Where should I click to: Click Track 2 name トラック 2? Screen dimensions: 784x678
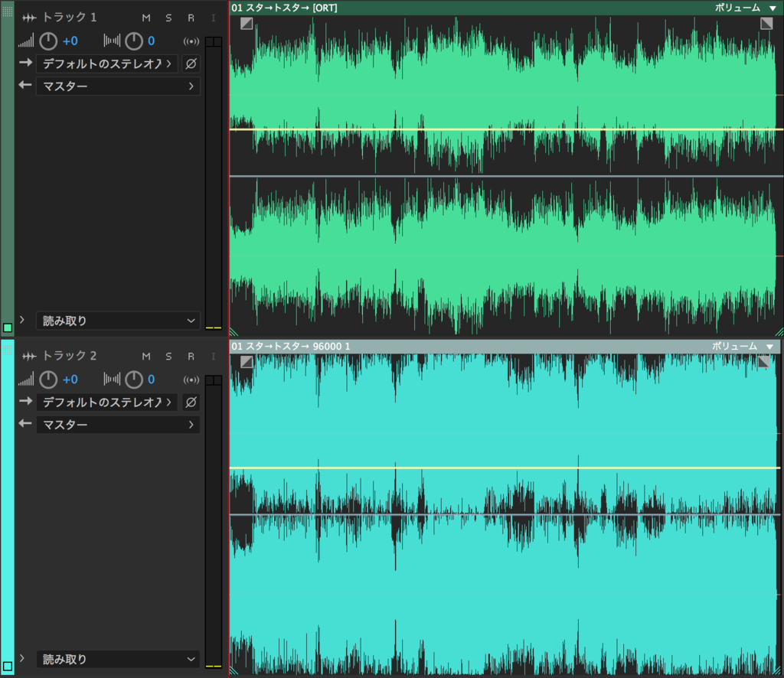pyautogui.click(x=70, y=356)
